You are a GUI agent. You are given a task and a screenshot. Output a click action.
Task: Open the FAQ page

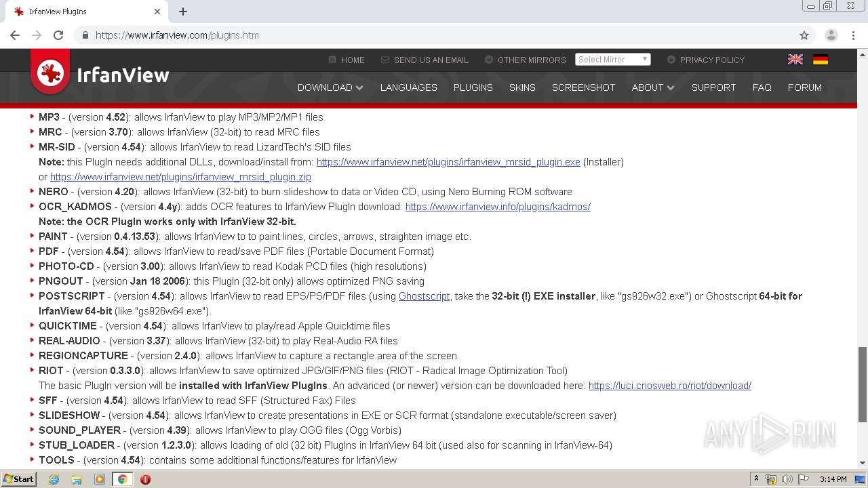tap(762, 87)
